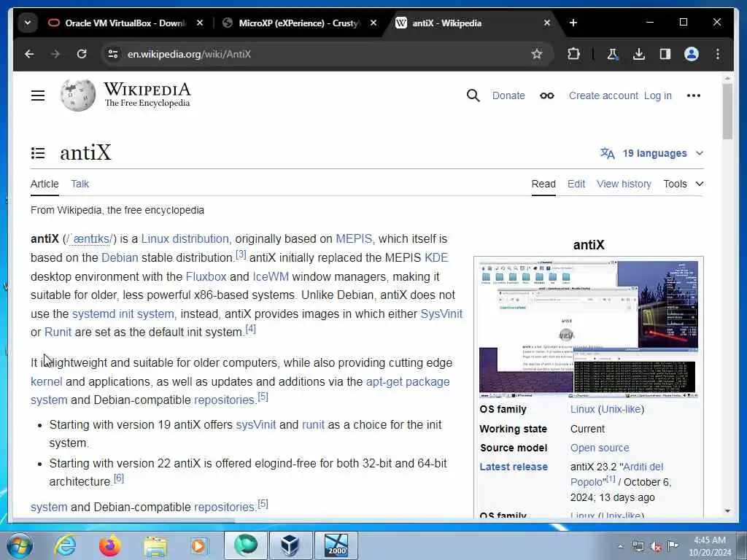Open the 2000 app in taskbar
Viewport: 747px width, 560px height.
336,545
